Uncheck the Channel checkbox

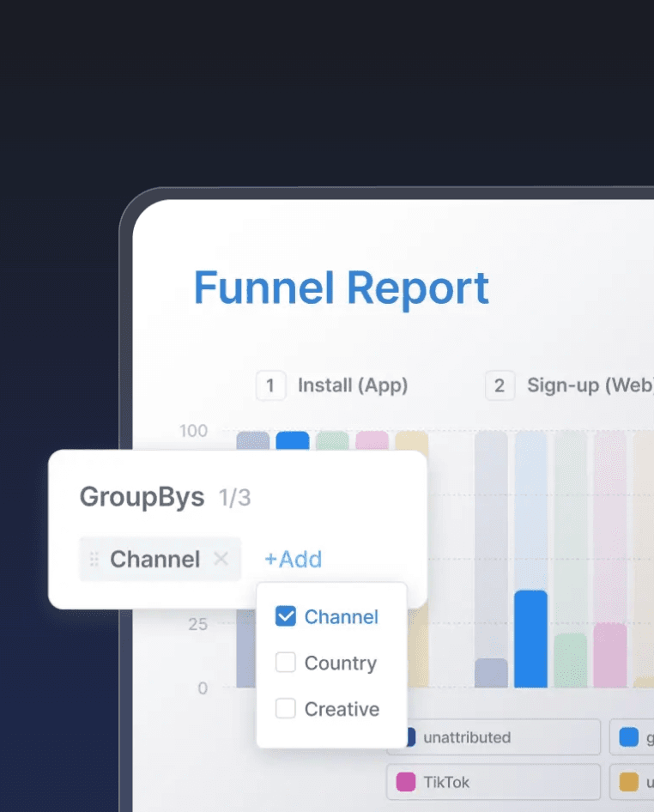click(x=285, y=616)
